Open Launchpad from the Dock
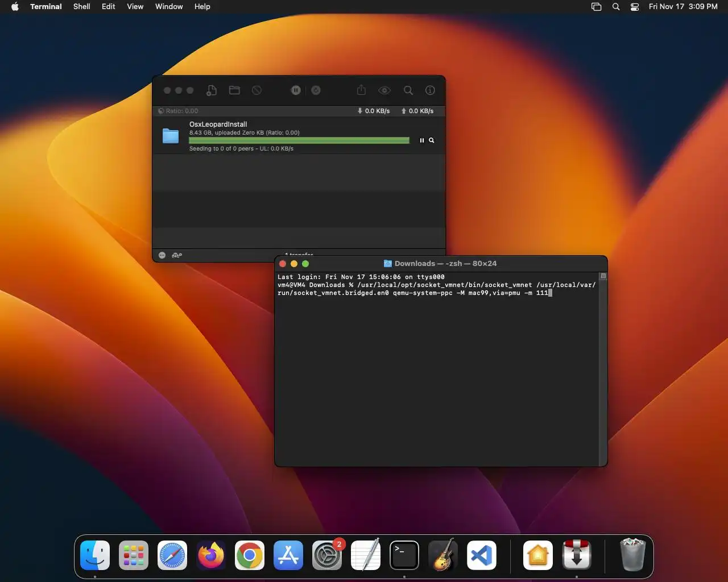The image size is (728, 582). point(134,555)
